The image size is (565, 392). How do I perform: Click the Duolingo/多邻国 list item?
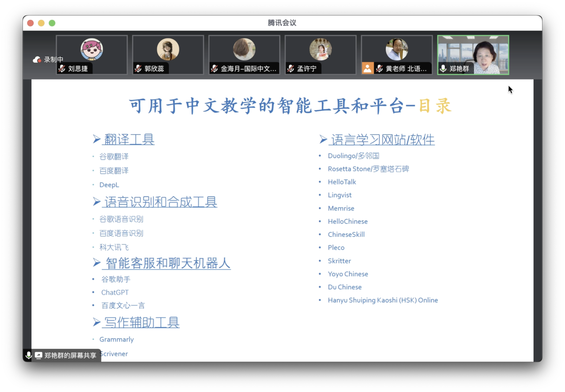point(354,156)
